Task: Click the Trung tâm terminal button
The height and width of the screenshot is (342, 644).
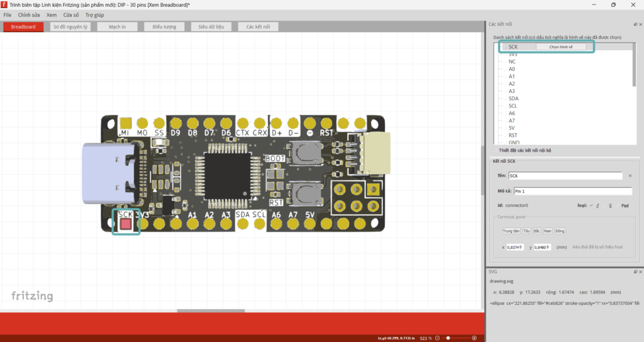Action: tap(511, 231)
